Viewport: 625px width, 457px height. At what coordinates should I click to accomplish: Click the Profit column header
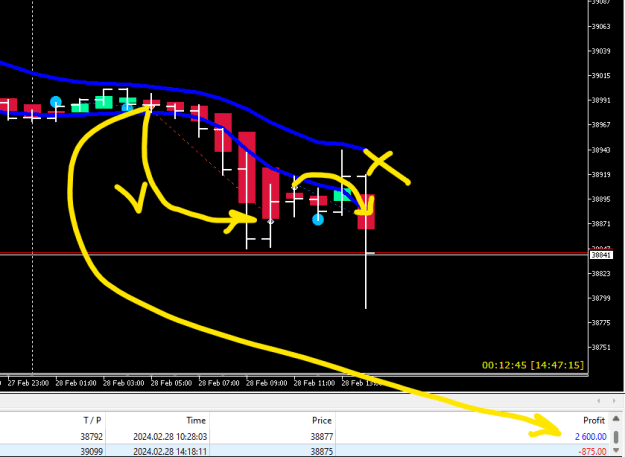point(594,420)
